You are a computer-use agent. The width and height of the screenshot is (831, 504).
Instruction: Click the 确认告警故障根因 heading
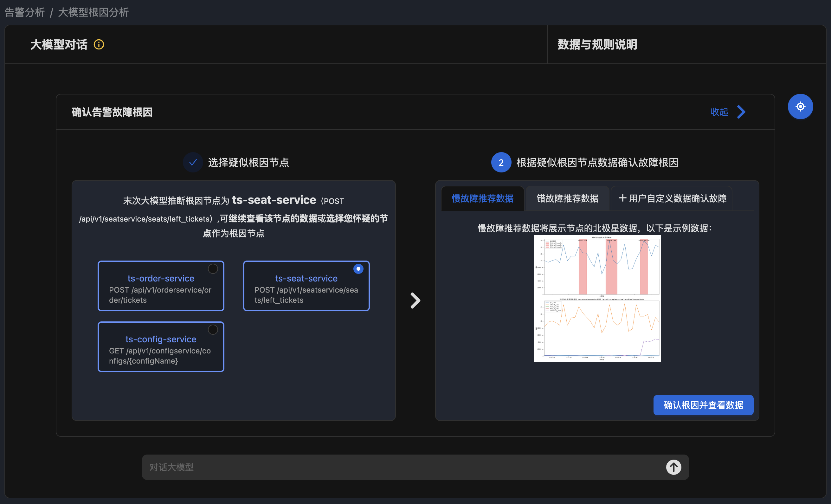112,112
